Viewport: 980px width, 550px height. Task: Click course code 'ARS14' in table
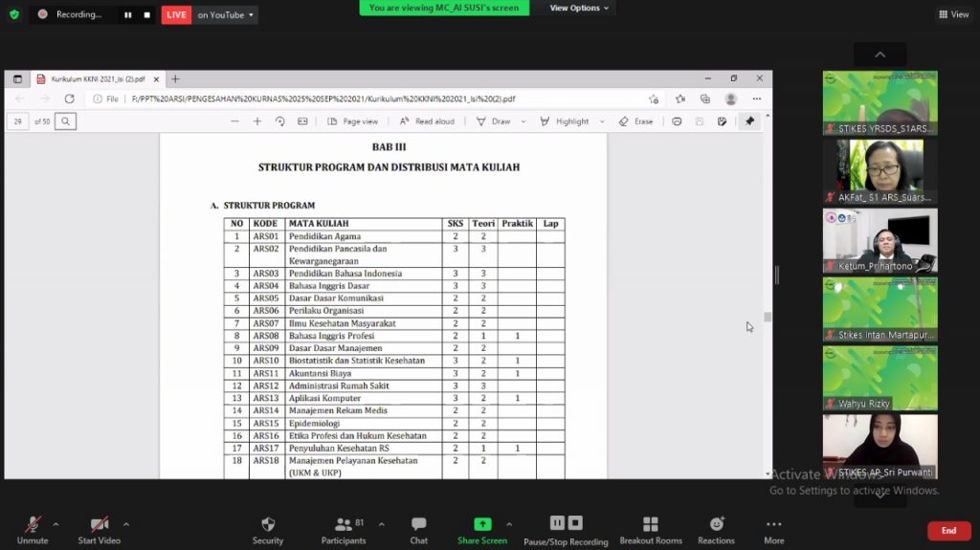click(266, 410)
